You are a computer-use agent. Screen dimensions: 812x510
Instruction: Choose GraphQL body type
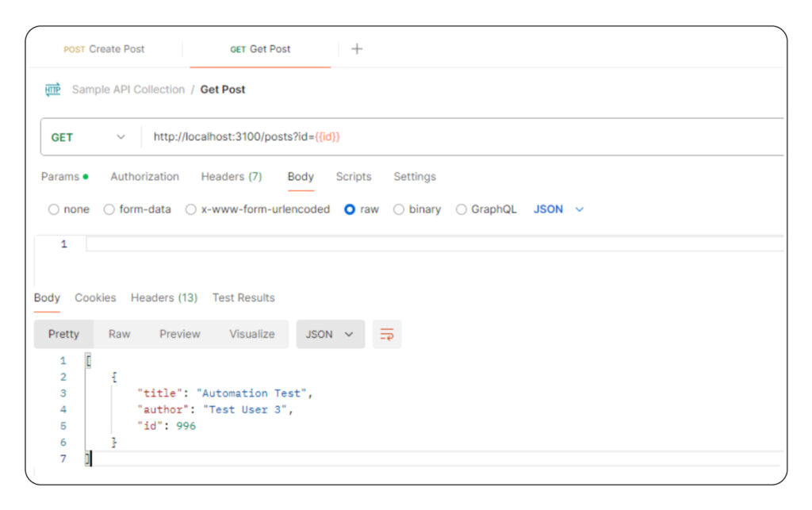click(x=461, y=209)
